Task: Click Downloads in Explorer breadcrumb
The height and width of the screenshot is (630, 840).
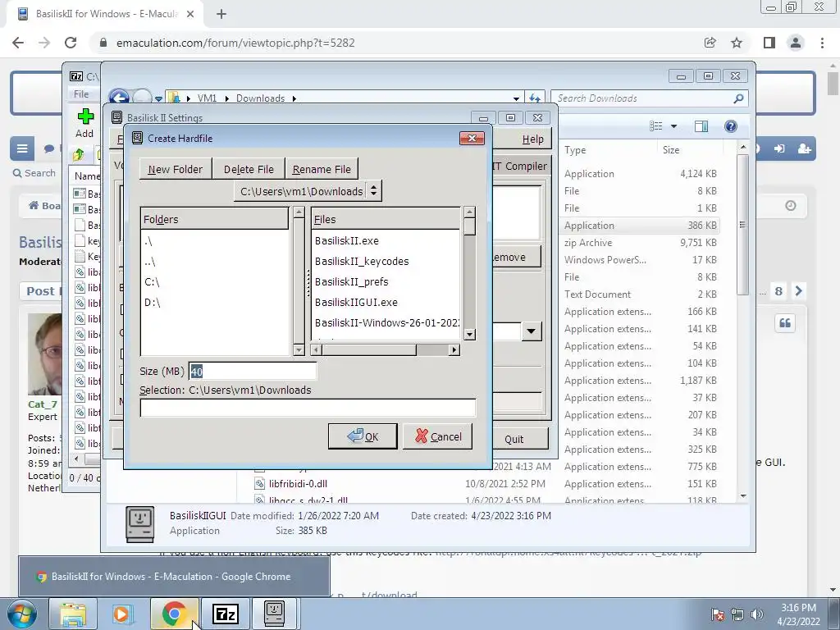Action: coord(260,98)
